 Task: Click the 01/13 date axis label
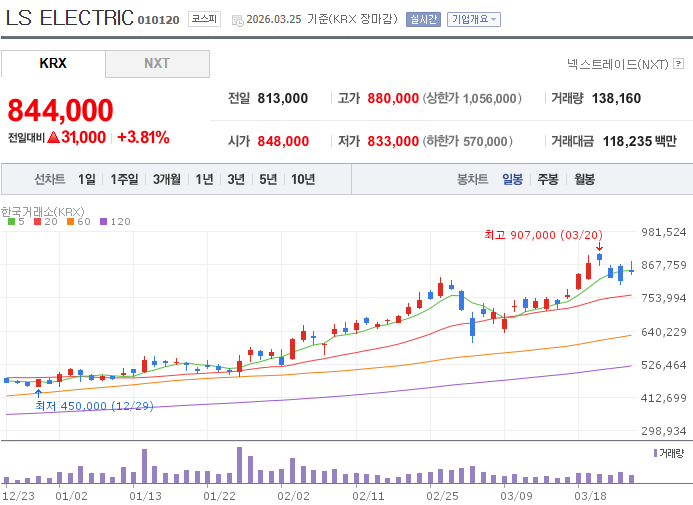point(145,496)
